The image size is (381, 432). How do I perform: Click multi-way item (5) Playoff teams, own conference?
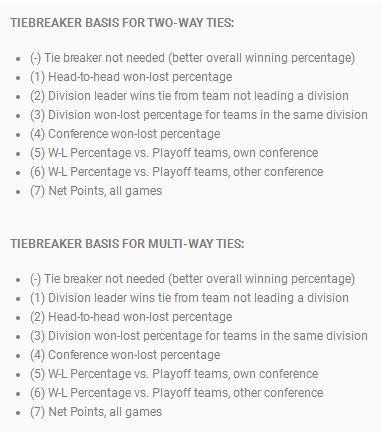(174, 374)
